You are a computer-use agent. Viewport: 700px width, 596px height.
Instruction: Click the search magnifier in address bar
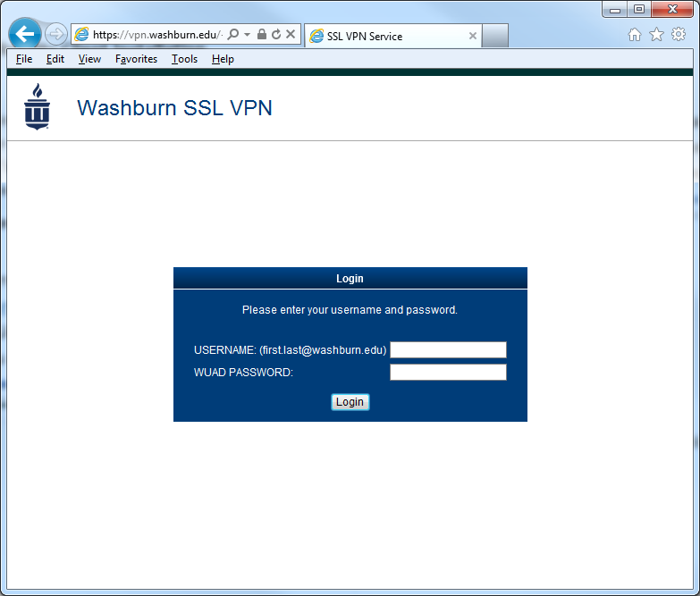233,34
